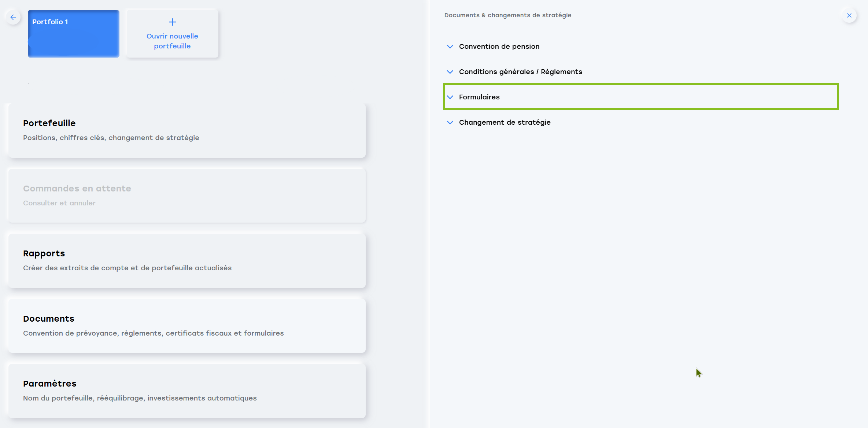Click 'Nom du portefeuille, rééquilibrage' description
The image size is (868, 428).
[x=140, y=398]
